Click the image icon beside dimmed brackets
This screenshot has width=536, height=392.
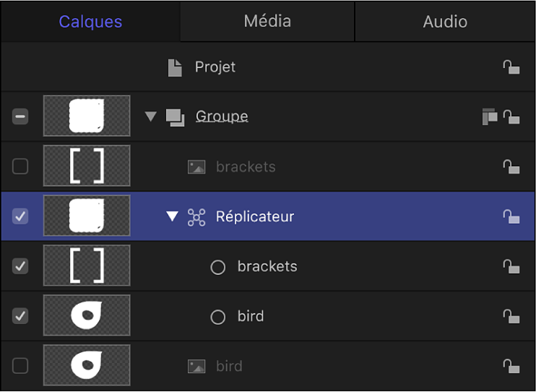pos(196,167)
